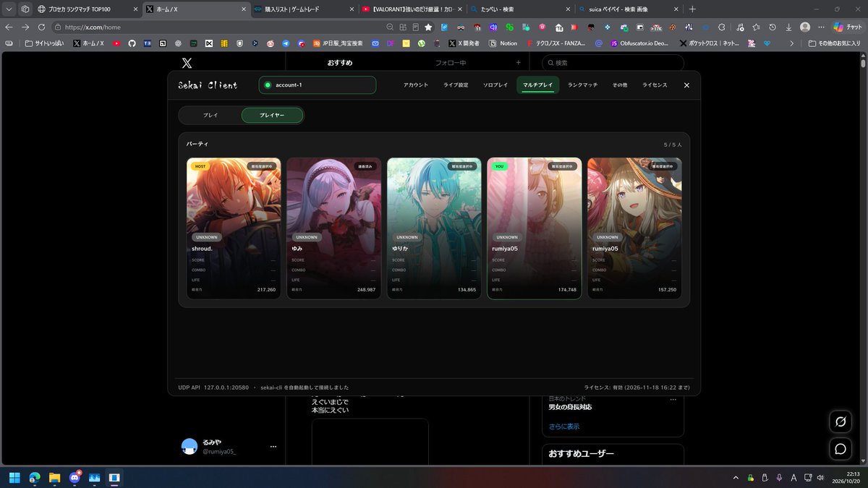Viewport: 868px width, 488px height.
Task: Open the Grok button on X page
Action: [x=841, y=421]
